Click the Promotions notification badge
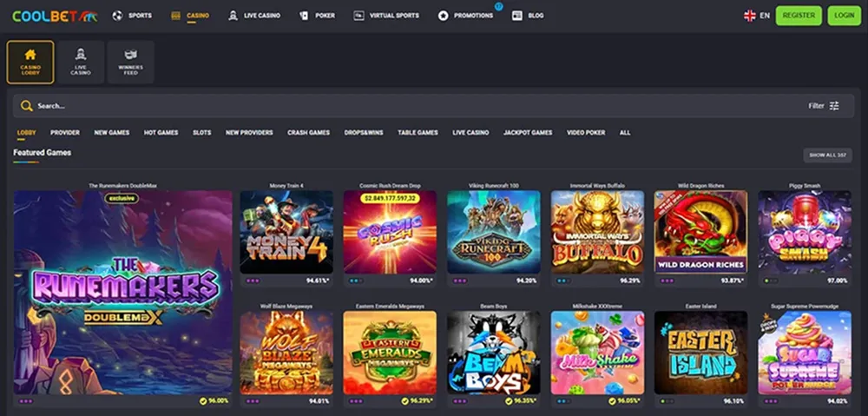 499,6
